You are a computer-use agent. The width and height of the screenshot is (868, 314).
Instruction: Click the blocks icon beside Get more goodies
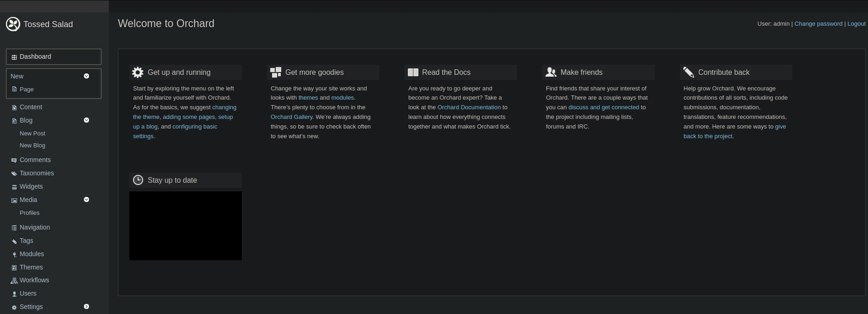click(x=276, y=73)
